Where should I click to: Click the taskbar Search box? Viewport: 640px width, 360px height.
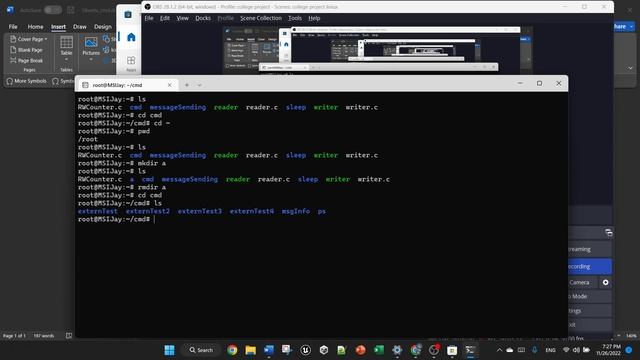(201, 350)
